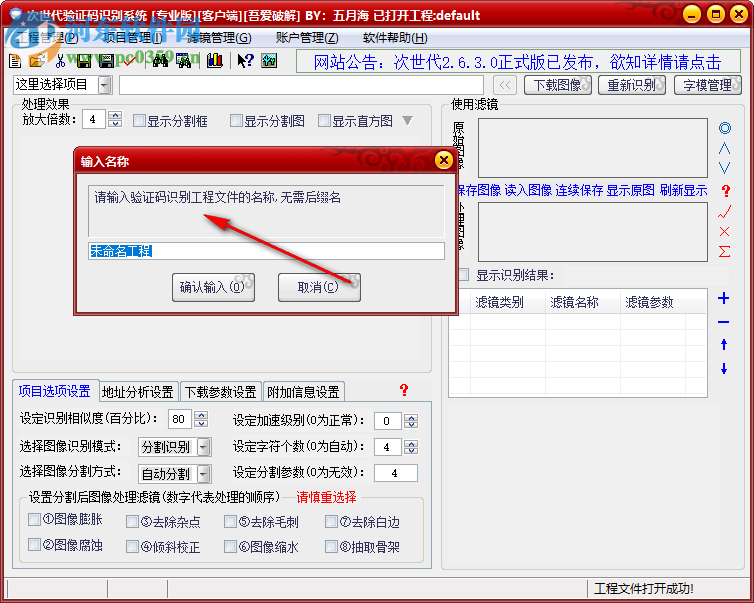Open the 滤镜管理(G) menu
Viewport: 754px width, 603px height.
219,38
